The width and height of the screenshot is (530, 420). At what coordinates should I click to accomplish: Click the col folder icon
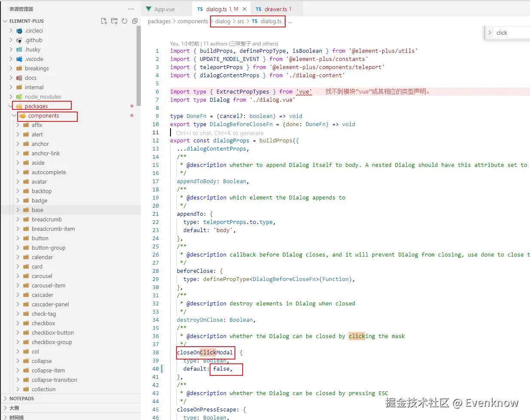(26, 351)
